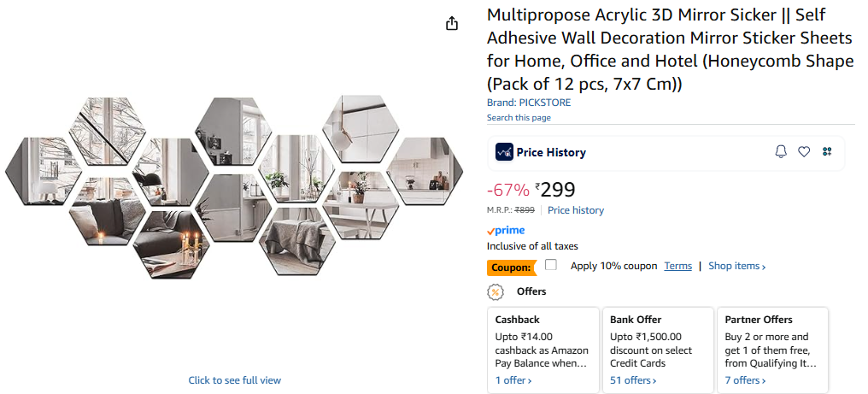Screen dimensions: 868x394
Task: Expand the Cashback 1 offer link
Action: click(x=513, y=380)
